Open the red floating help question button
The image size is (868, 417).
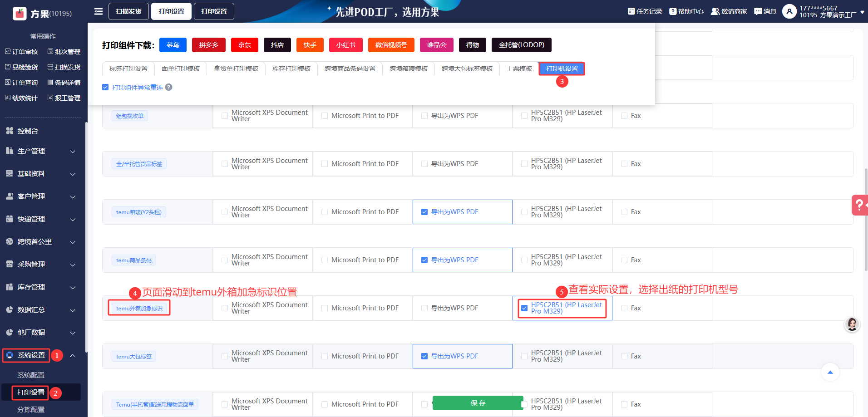(x=859, y=205)
